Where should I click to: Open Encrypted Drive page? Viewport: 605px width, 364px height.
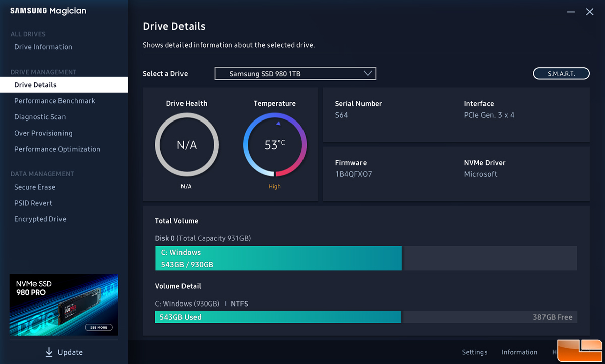tap(40, 219)
